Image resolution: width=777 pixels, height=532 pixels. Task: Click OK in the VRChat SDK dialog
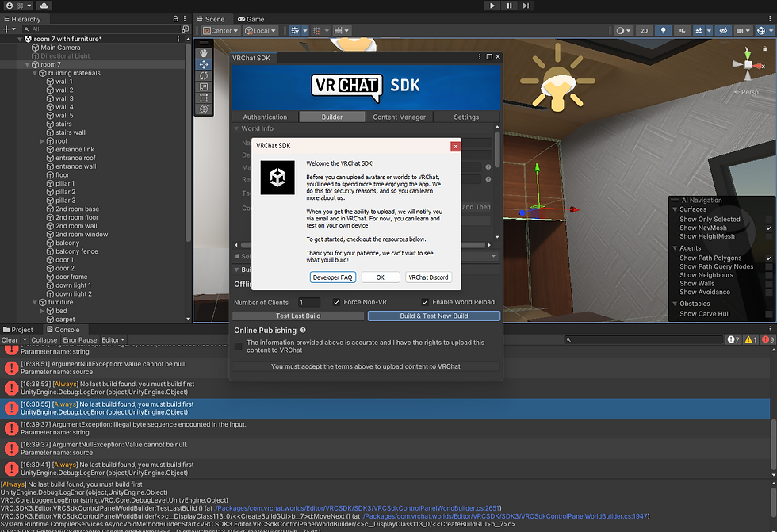(381, 277)
